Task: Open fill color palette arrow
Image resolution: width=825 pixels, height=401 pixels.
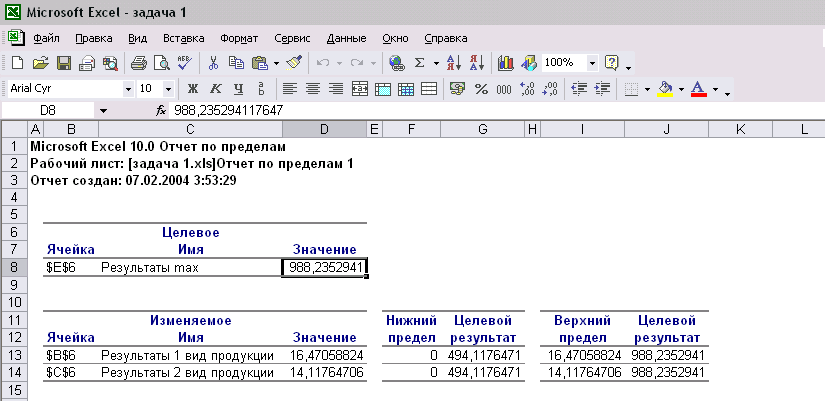Action: tap(681, 89)
